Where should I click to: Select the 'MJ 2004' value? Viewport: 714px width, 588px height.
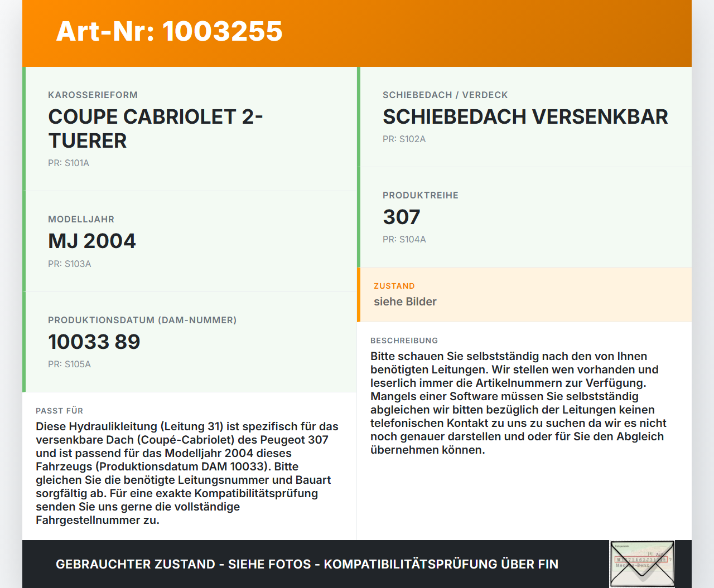92,241
